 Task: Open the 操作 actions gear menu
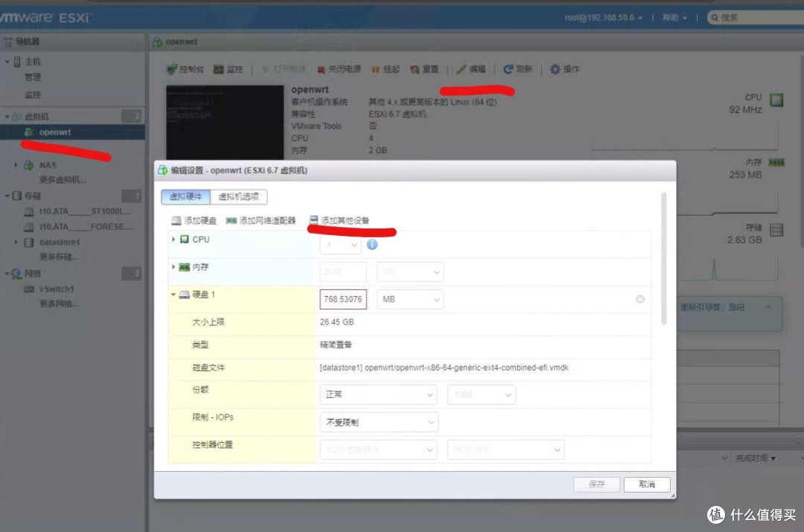coord(564,69)
